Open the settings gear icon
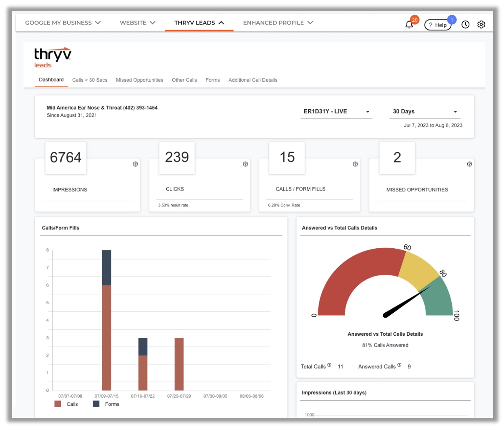504x428 pixels. [481, 25]
